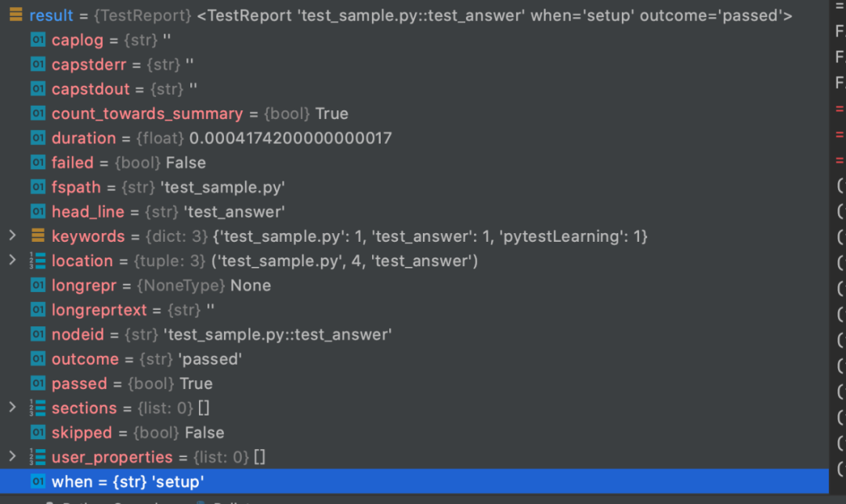Click the caplog variable type icon

click(38, 40)
